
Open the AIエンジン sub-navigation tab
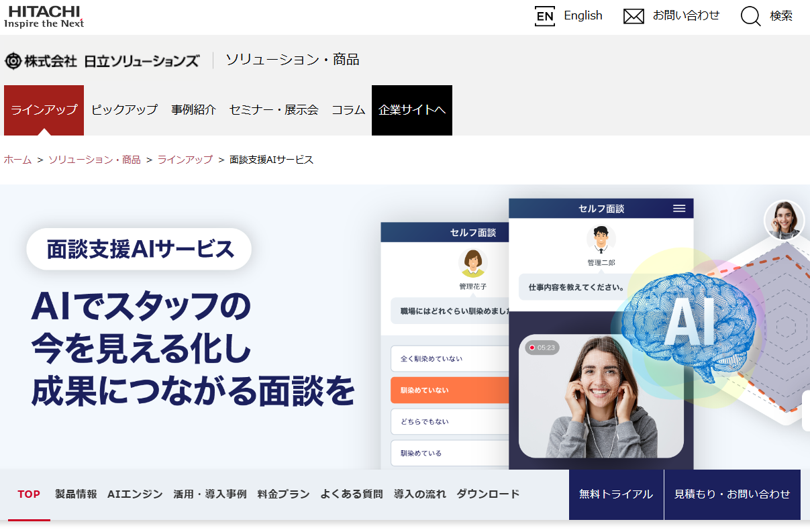[135, 494]
